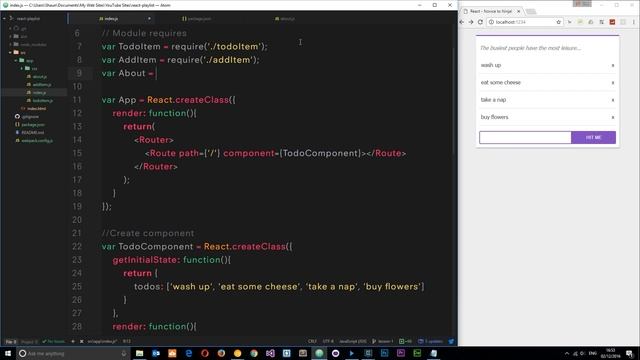Delete the 'wash up' todo item
Viewport: 640px width, 360px height.
click(x=613, y=66)
